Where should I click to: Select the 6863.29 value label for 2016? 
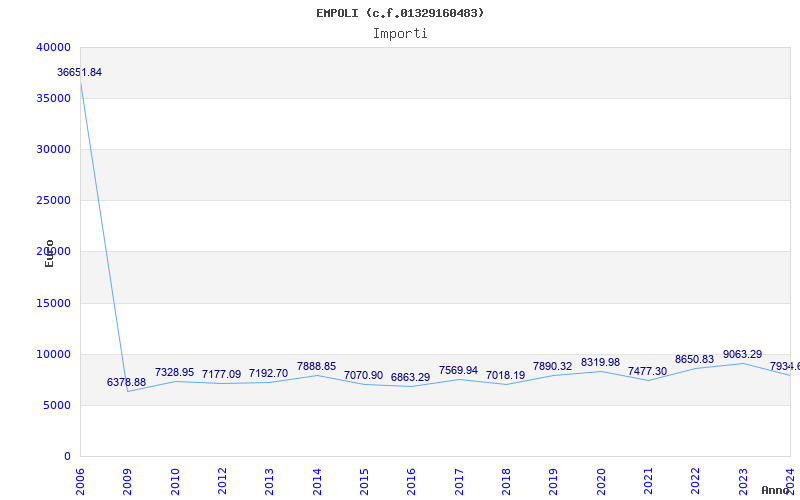(410, 378)
